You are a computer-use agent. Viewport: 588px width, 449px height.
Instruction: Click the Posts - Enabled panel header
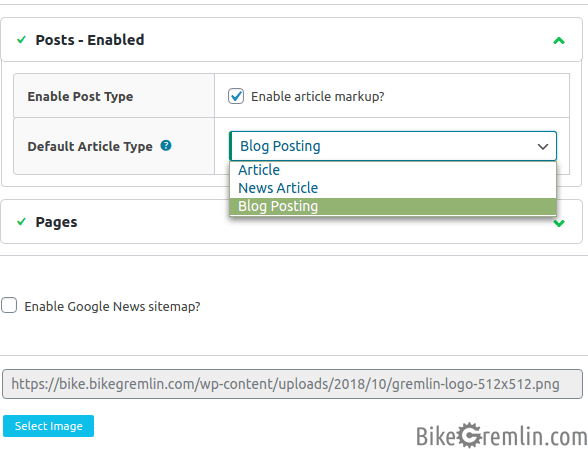[292, 40]
